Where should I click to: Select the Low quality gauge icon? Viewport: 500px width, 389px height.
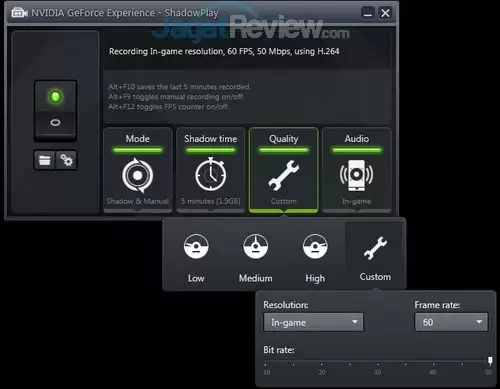tap(196, 247)
